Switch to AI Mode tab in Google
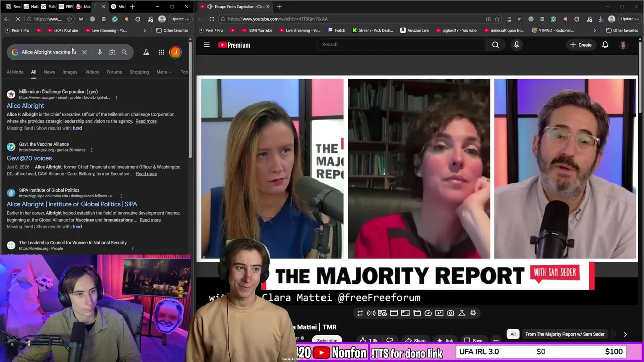The image size is (644, 362). [15, 72]
